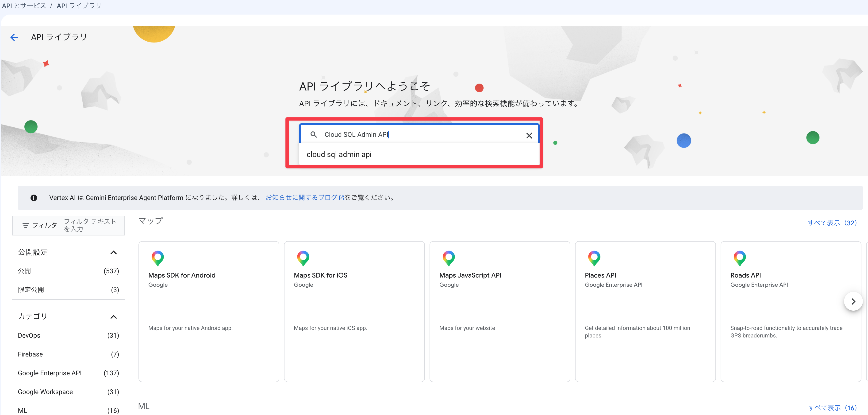Focus the Cloud SQL Admin API search box

[x=419, y=135]
